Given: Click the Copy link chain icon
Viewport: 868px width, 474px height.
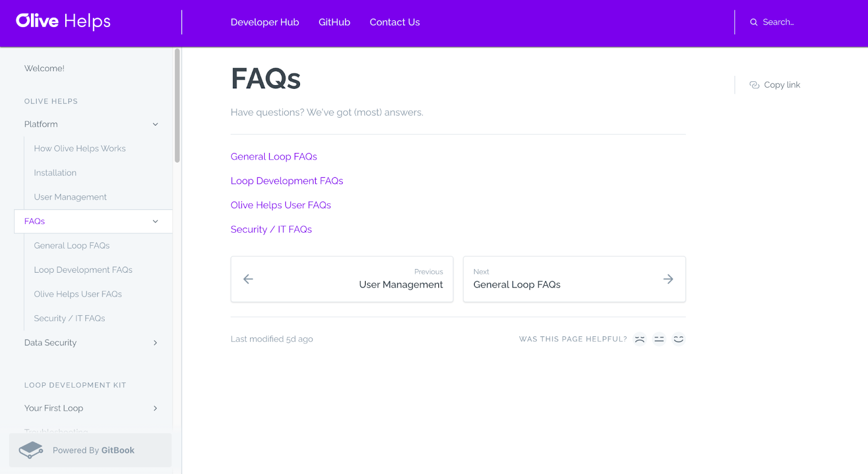Looking at the screenshot, I should [x=754, y=85].
